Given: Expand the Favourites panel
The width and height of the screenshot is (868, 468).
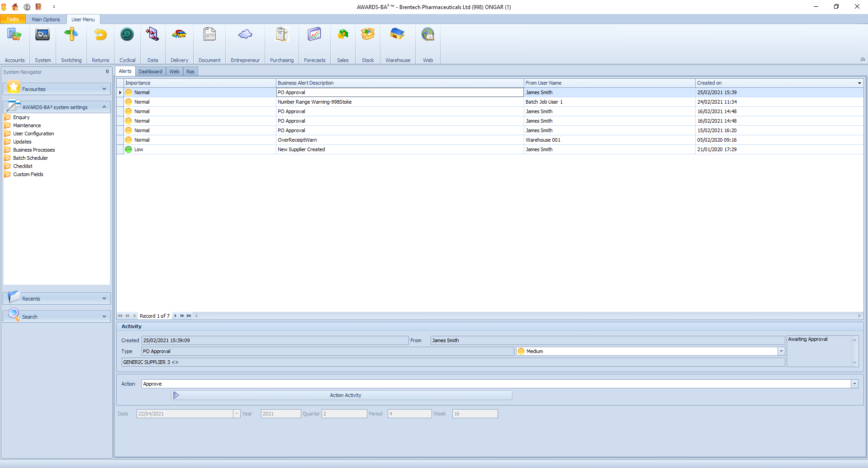Looking at the screenshot, I should click(104, 89).
